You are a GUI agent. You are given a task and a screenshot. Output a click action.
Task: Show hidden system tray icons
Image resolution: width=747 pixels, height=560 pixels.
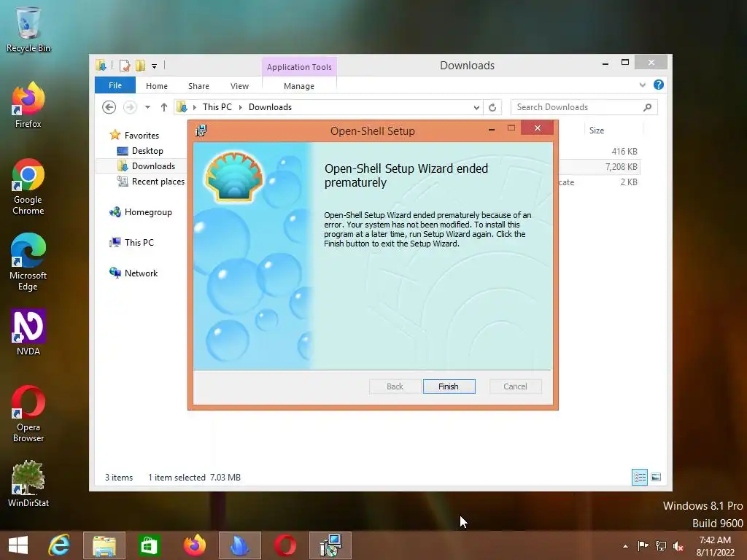[x=625, y=546]
